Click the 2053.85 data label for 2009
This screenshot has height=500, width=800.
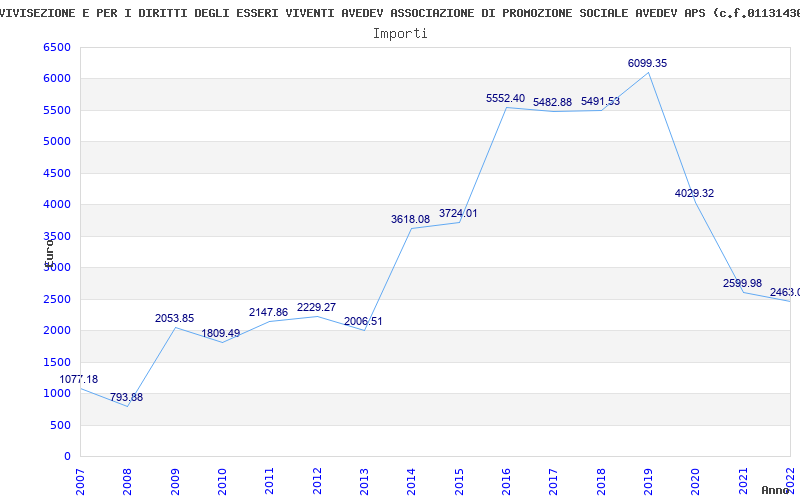click(174, 318)
